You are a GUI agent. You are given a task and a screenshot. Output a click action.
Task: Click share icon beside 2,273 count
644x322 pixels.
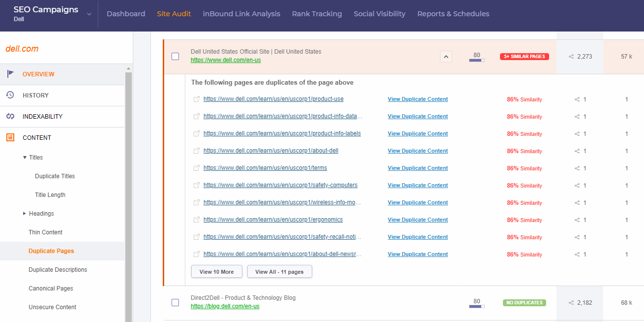pyautogui.click(x=571, y=57)
